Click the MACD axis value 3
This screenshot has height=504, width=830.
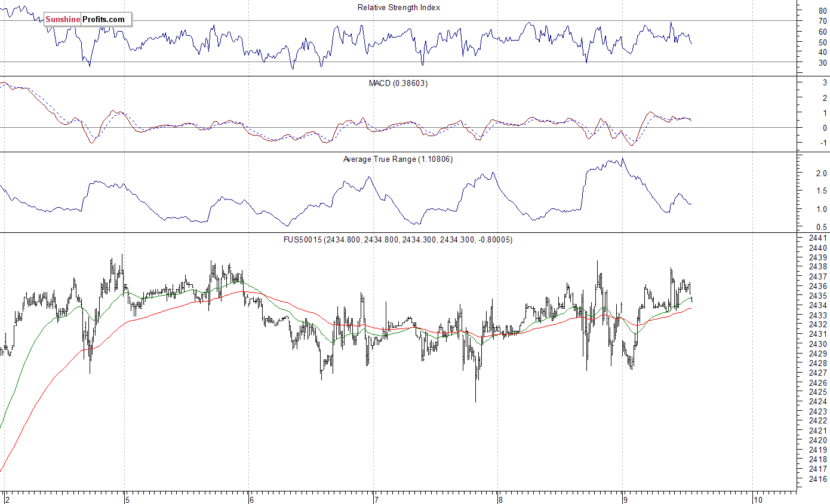pos(825,83)
